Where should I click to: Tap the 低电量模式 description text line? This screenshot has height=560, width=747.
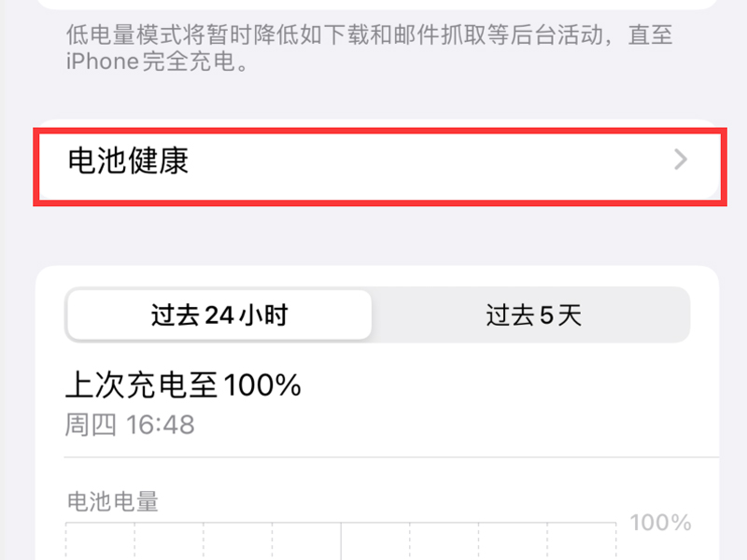pos(370,37)
